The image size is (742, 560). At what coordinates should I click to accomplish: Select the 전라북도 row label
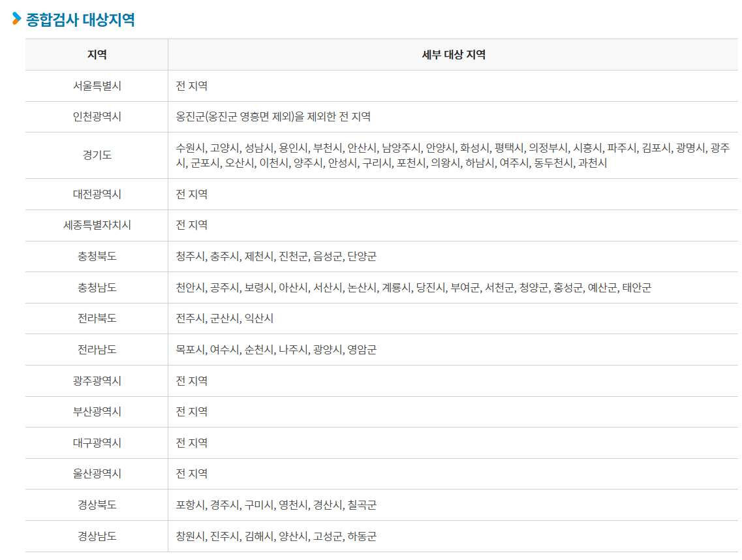tap(97, 318)
